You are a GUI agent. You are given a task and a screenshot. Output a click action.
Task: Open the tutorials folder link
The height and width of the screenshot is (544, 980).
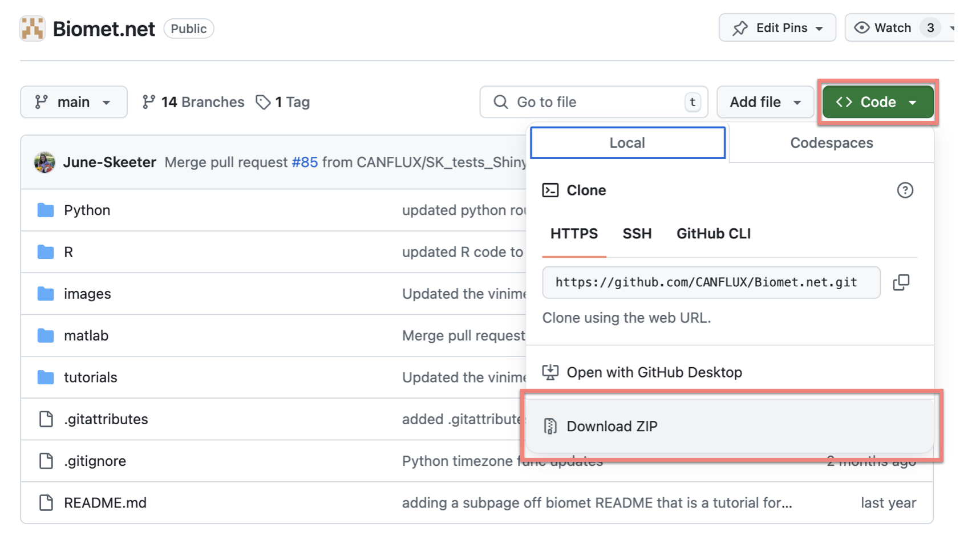[x=91, y=377]
